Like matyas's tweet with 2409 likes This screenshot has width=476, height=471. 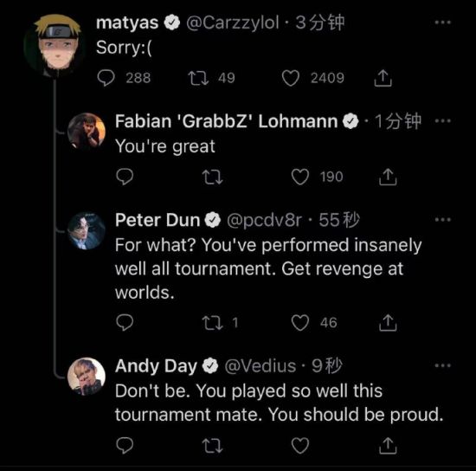(291, 78)
